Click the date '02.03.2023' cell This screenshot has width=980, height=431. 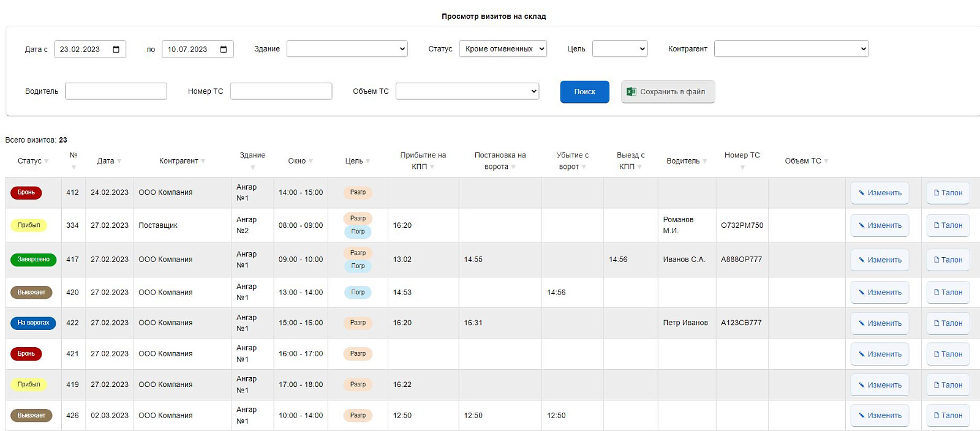click(x=110, y=416)
